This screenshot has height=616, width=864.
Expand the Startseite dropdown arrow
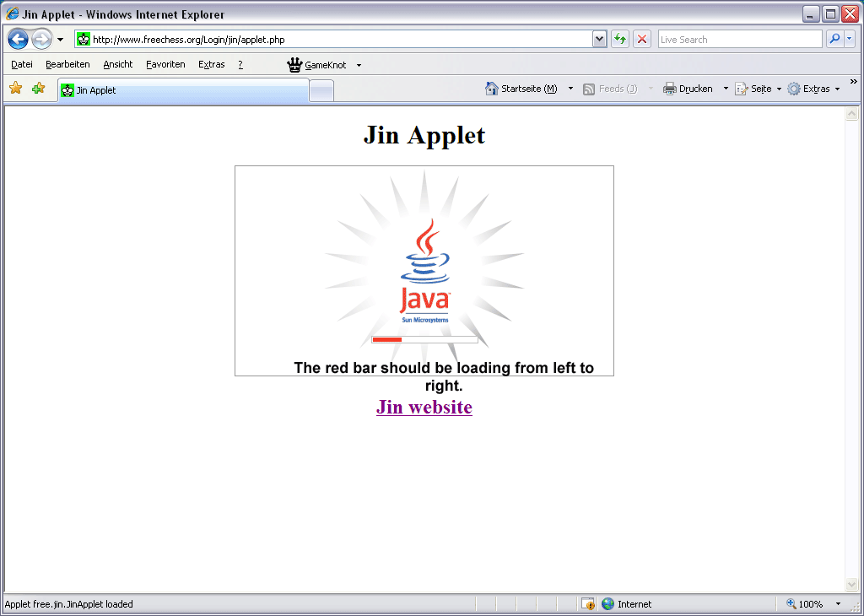coord(570,88)
